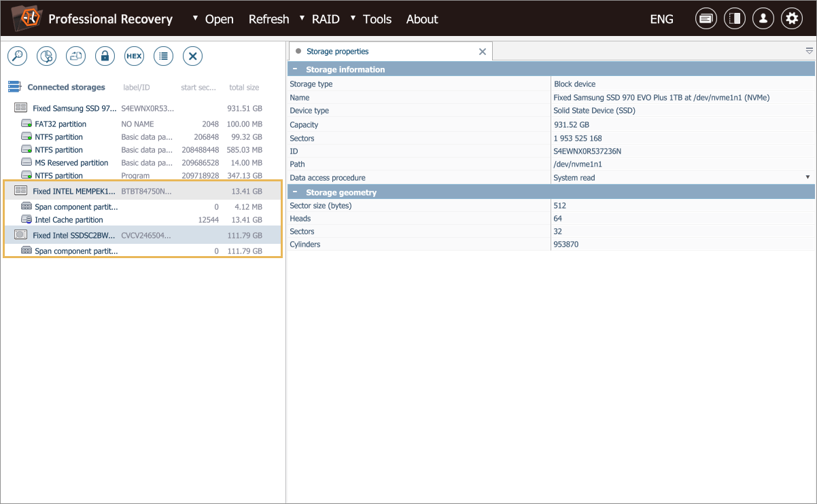
Task: Click the start sec... column header
Action: [x=200, y=87]
